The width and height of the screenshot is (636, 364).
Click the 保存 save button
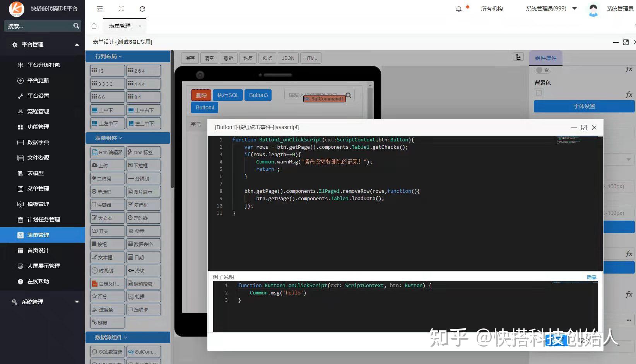coord(190,58)
